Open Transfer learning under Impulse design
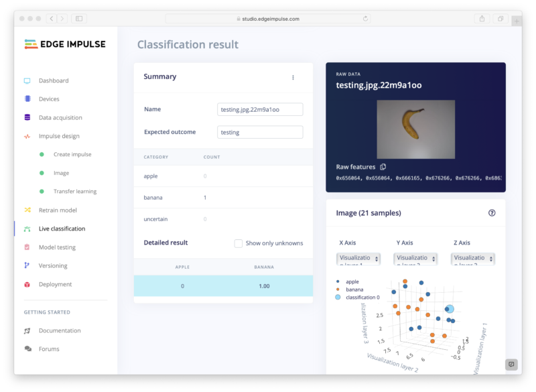The height and width of the screenshot is (392, 536). [x=75, y=192]
